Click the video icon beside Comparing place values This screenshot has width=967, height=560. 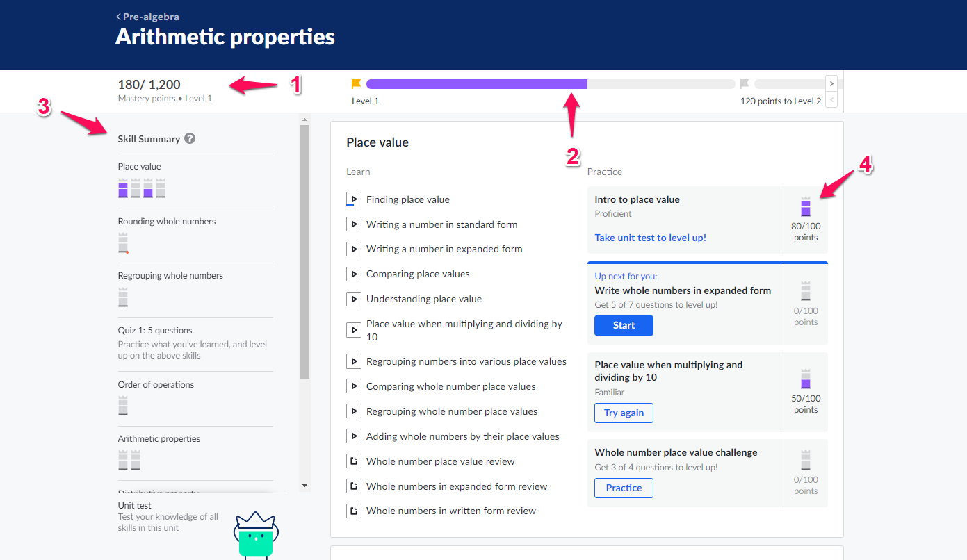pos(353,274)
